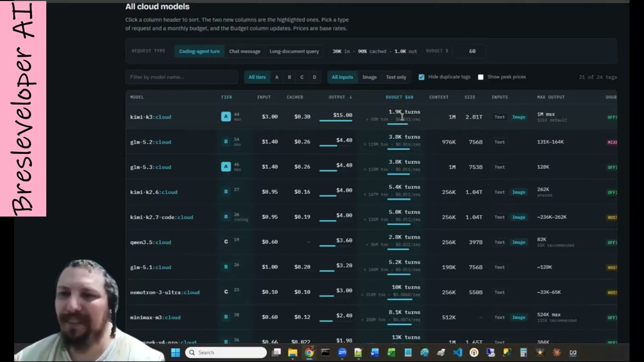Image resolution: width=644 pixels, height=362 pixels.
Task: Open the green Excel taskbar icon
Action: click(x=391, y=352)
